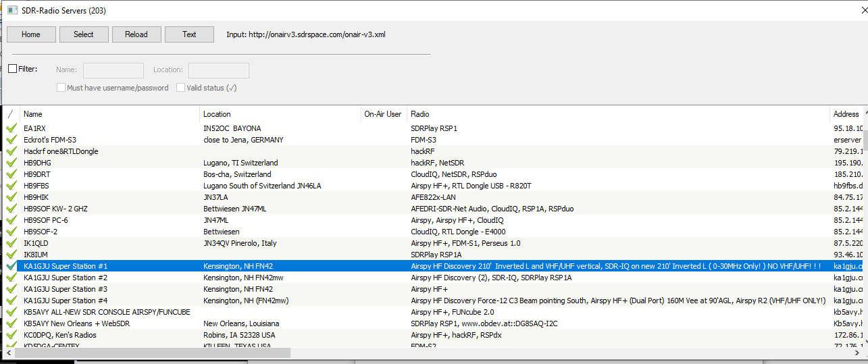Sort servers by the Name column header

[x=108, y=114]
